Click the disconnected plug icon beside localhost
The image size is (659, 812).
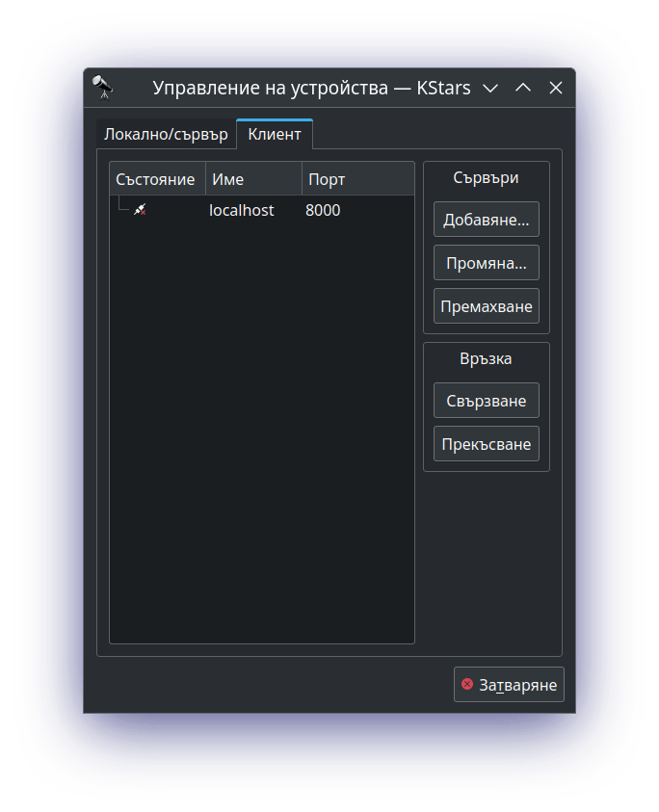[x=140, y=210]
